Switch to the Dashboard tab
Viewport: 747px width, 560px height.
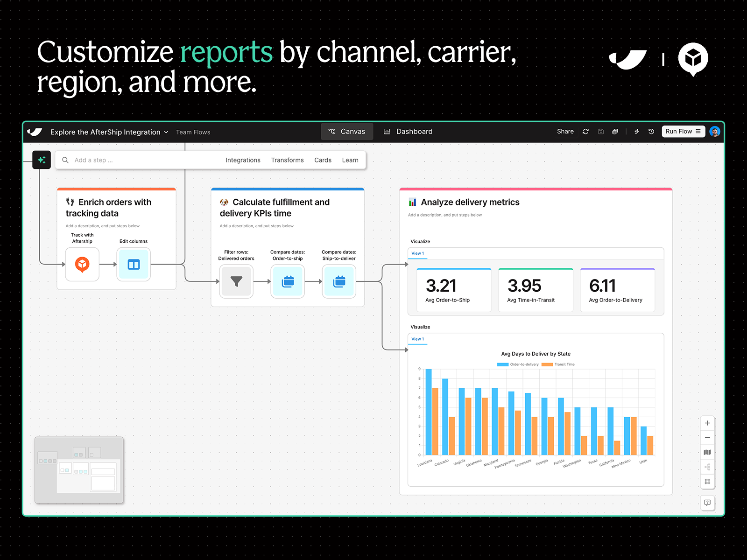point(414,131)
